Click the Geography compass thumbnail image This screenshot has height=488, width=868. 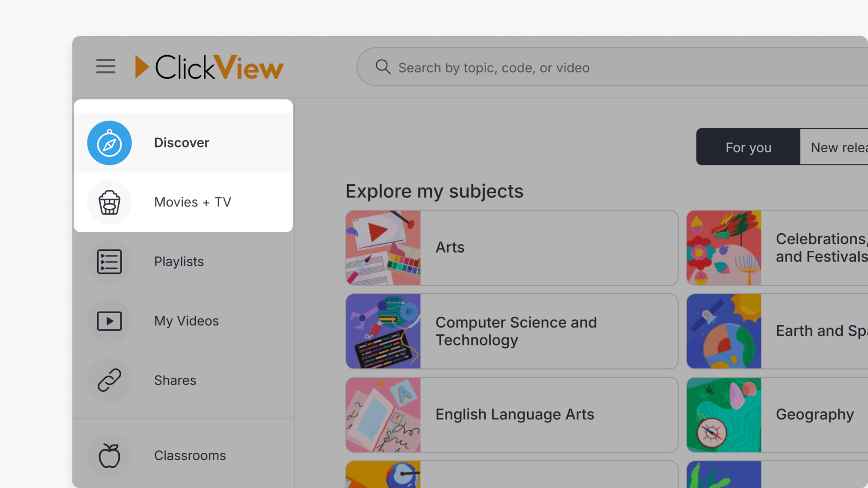pyautogui.click(x=724, y=414)
